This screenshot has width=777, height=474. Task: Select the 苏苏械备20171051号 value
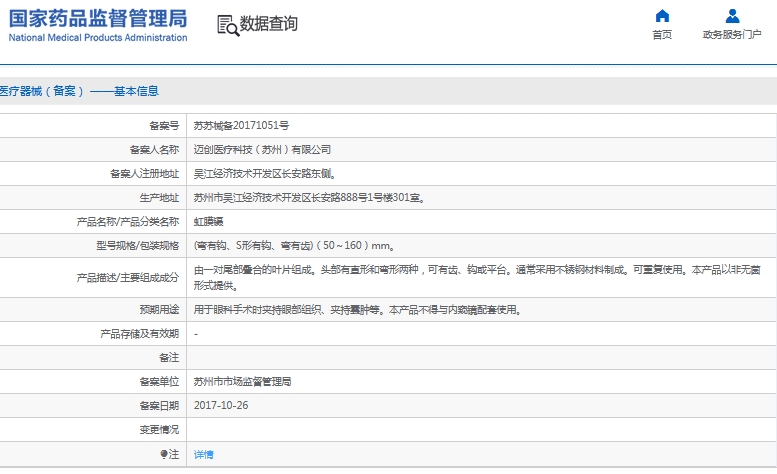pos(241,126)
